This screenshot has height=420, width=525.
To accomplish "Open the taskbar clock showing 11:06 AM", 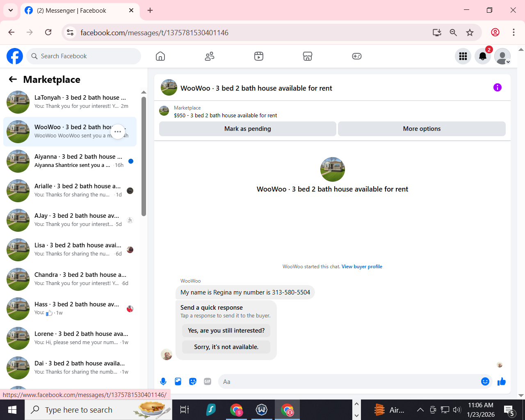I will click(481, 410).
